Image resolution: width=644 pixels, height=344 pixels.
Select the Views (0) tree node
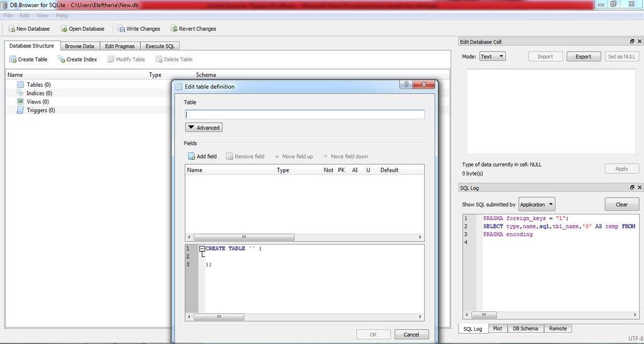point(37,101)
